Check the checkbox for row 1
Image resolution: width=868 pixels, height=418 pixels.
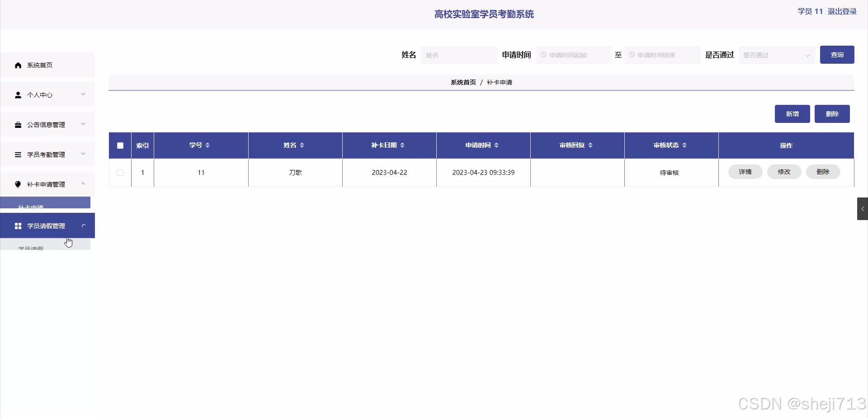[x=120, y=173]
